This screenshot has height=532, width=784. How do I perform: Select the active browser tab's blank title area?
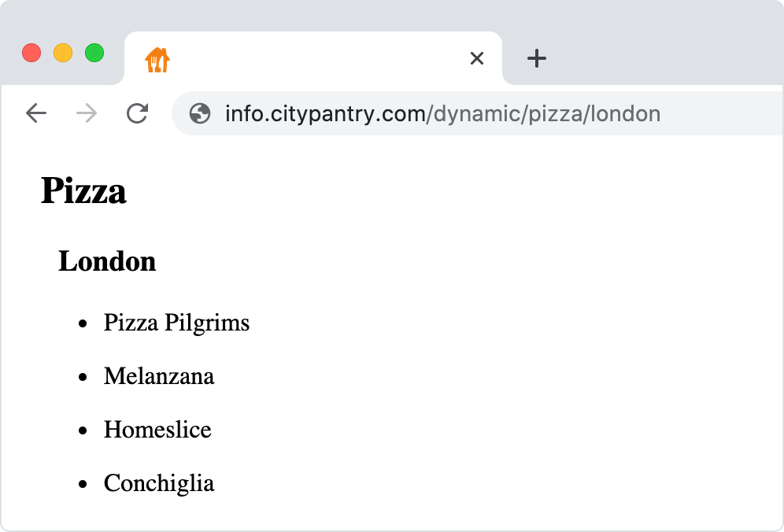(x=315, y=58)
